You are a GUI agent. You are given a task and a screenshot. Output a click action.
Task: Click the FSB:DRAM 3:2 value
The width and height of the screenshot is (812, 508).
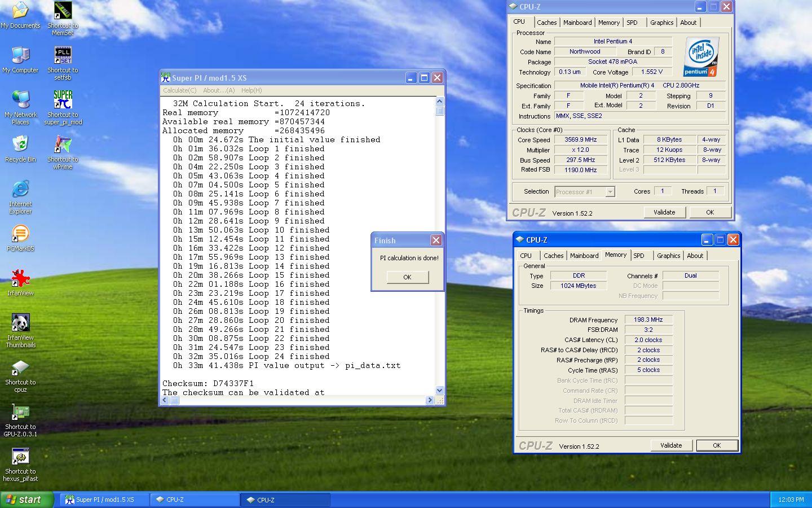click(x=648, y=330)
